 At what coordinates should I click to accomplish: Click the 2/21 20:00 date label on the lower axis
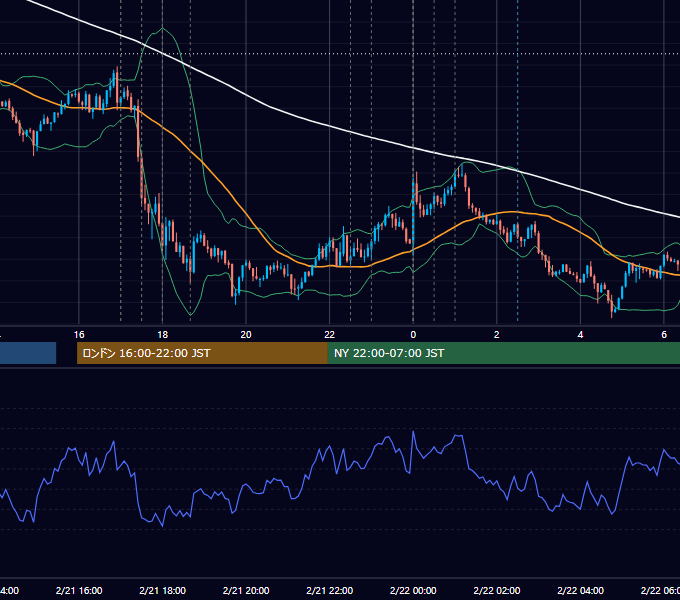(x=246, y=590)
